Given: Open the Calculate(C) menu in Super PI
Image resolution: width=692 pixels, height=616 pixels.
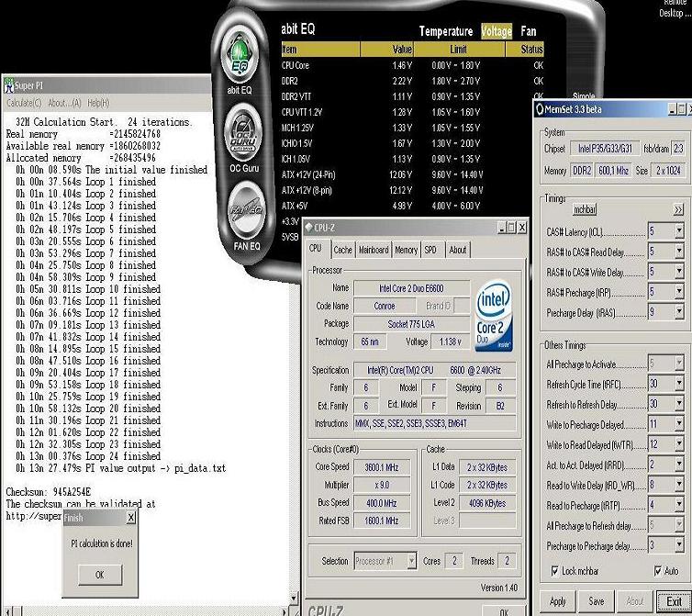Looking at the screenshot, I should [24, 103].
